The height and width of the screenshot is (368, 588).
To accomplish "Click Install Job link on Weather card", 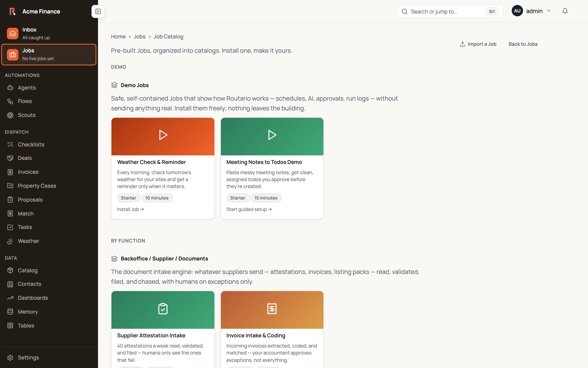I will coord(130,209).
